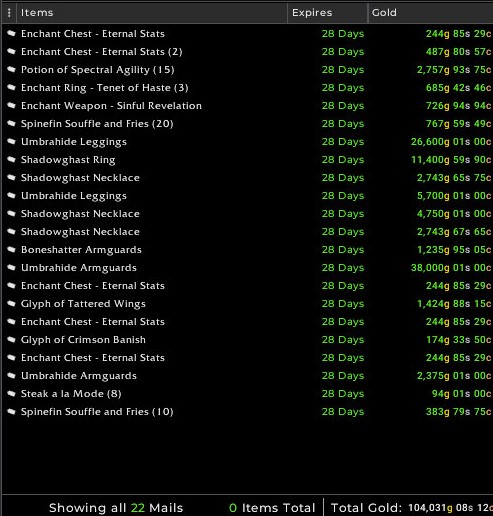Open the three-dot column options menu
Image resolution: width=493 pixels, height=516 pixels.
[9, 13]
